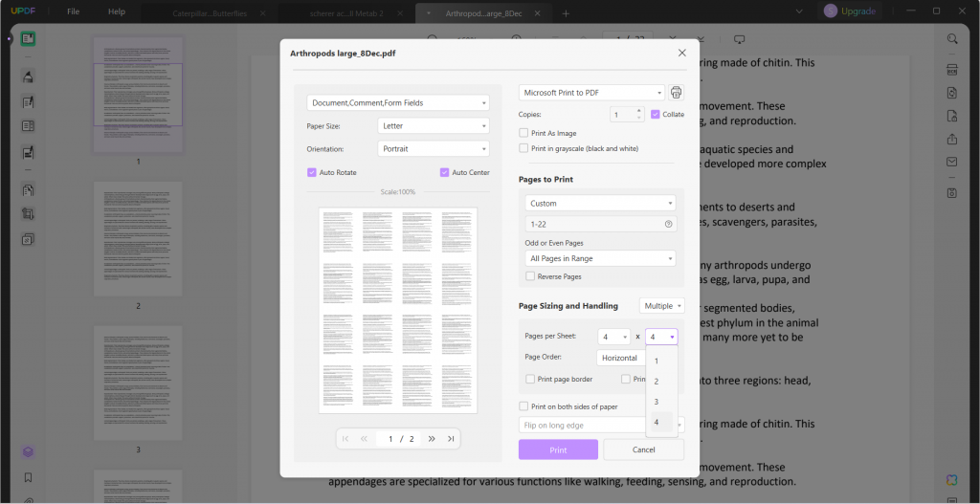
Task: Check the Reverse Pages checkbox
Action: coord(530,276)
